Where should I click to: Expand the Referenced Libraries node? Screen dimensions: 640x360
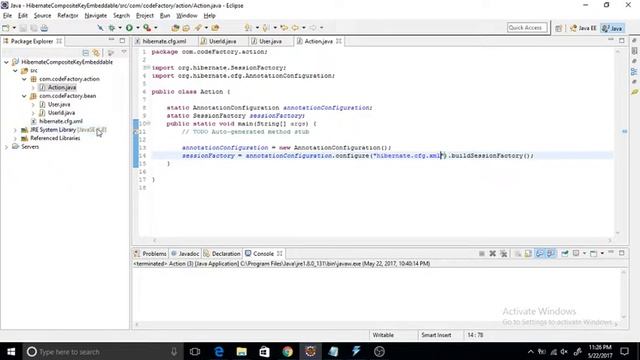[16, 138]
